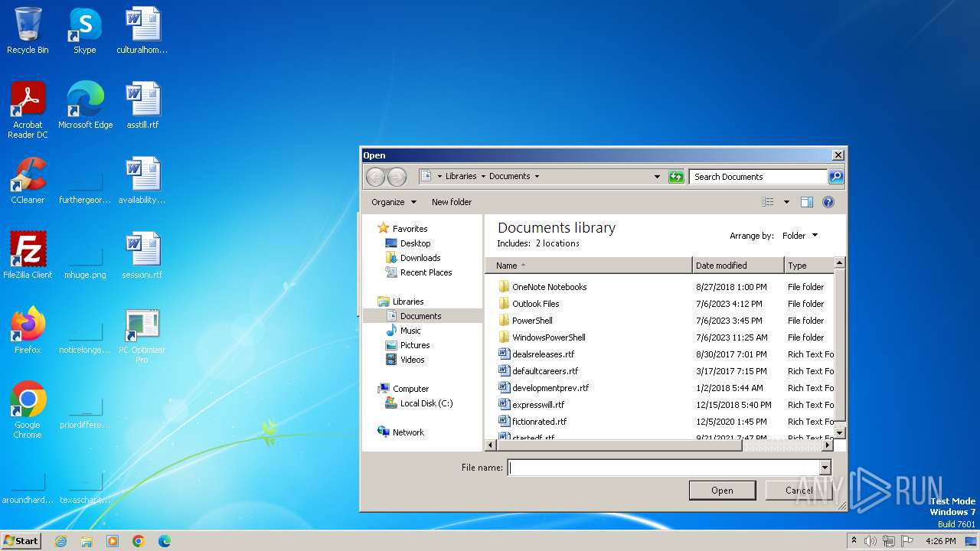This screenshot has width=980, height=551.
Task: Toggle the preview pane icon
Action: click(x=806, y=202)
